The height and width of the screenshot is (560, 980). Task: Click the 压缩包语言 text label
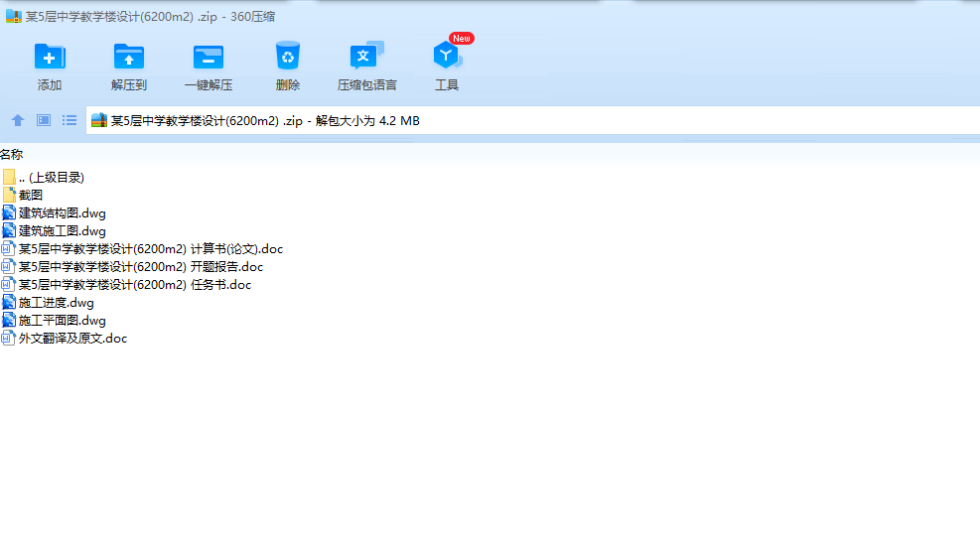(x=366, y=85)
